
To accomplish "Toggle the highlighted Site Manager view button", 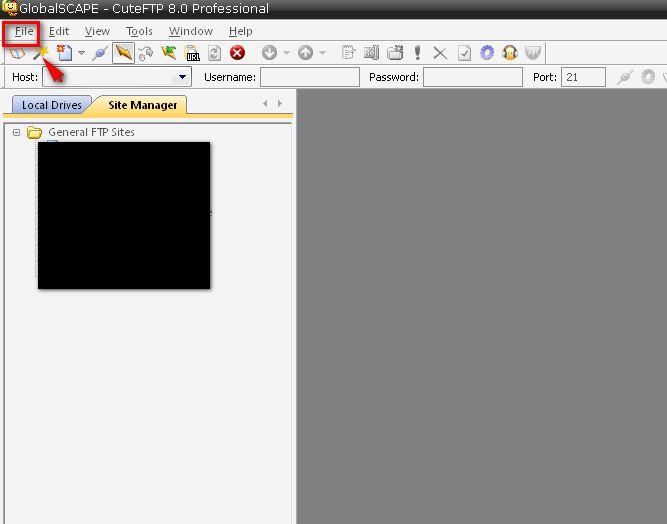I will (x=123, y=53).
